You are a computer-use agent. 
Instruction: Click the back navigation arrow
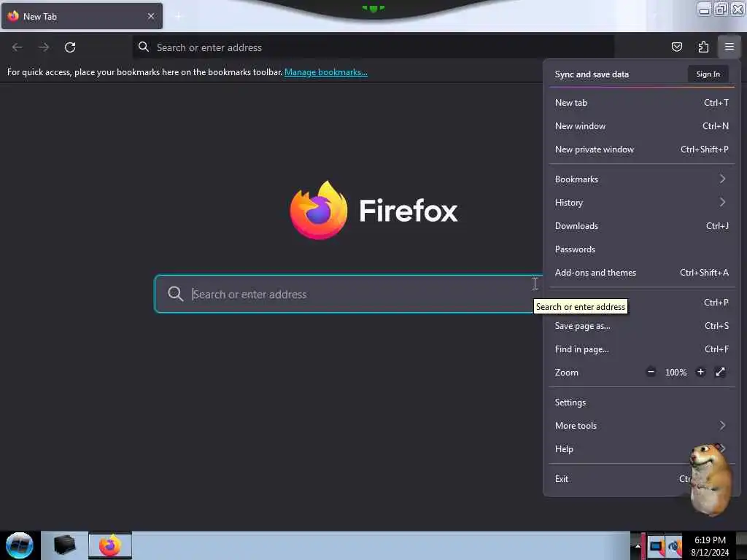click(18, 47)
